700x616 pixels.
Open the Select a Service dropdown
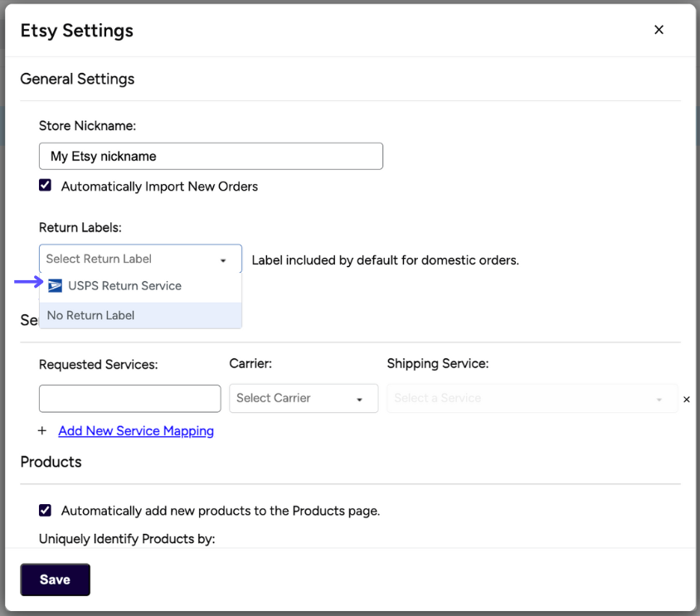(532, 398)
